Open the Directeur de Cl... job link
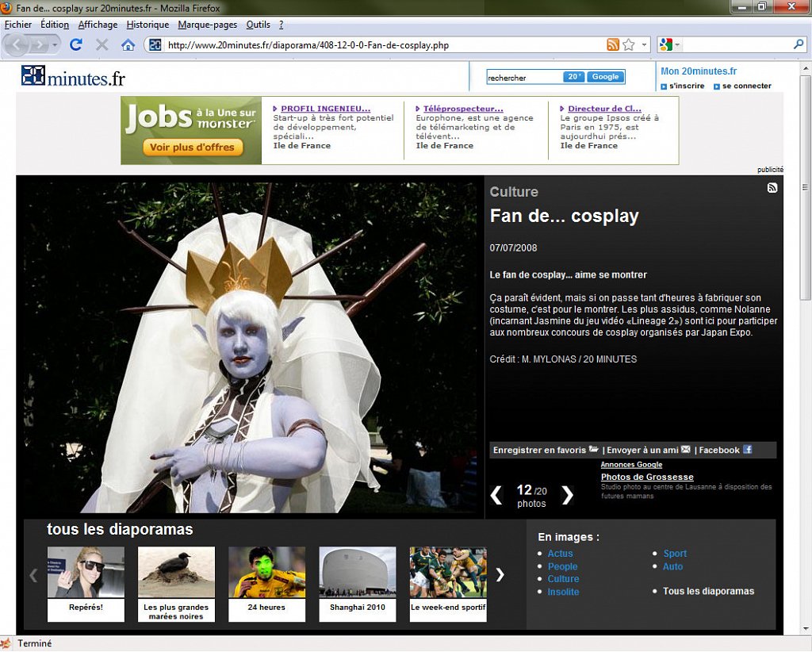 (604, 109)
